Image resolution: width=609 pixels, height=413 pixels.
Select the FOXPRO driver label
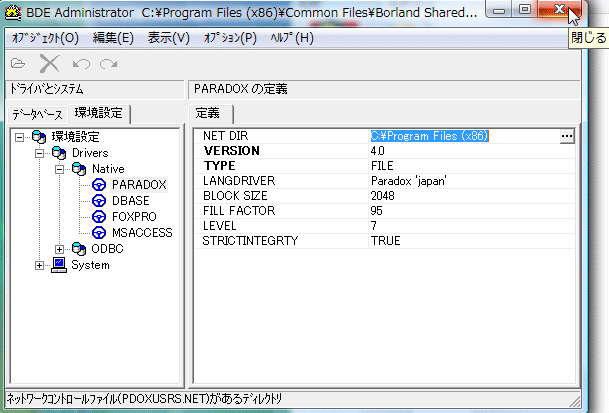point(134,217)
